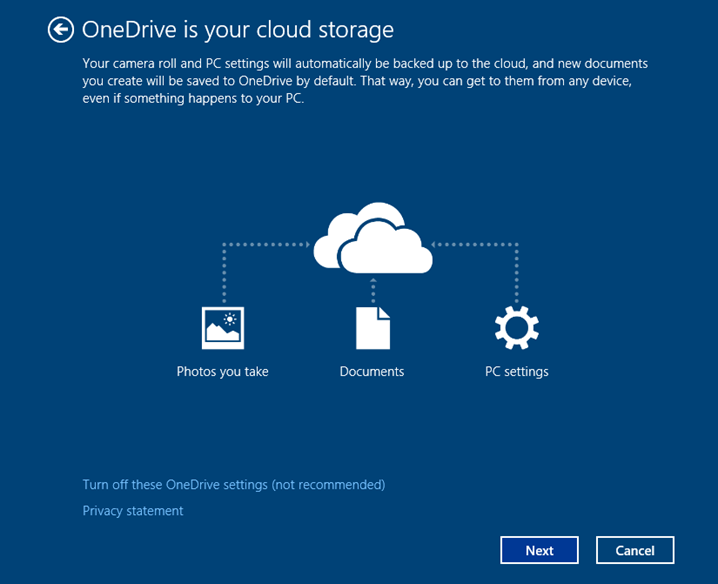Select the document page icon
This screenshot has width=718, height=584.
click(x=372, y=327)
